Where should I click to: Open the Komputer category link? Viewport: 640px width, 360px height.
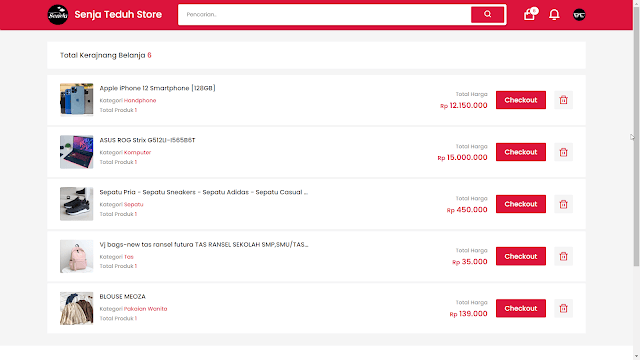coord(138,152)
